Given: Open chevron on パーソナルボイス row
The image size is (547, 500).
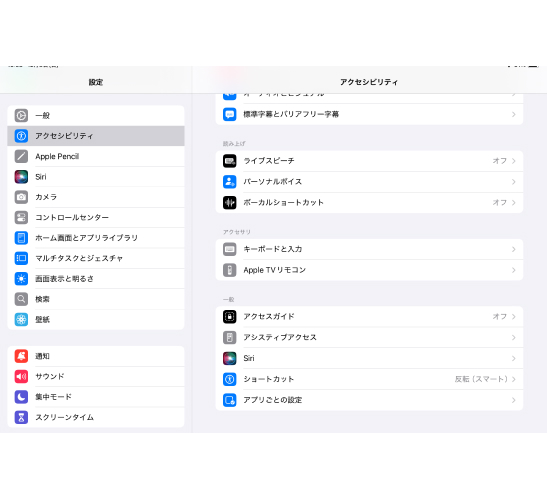Looking at the screenshot, I should click(x=514, y=182).
